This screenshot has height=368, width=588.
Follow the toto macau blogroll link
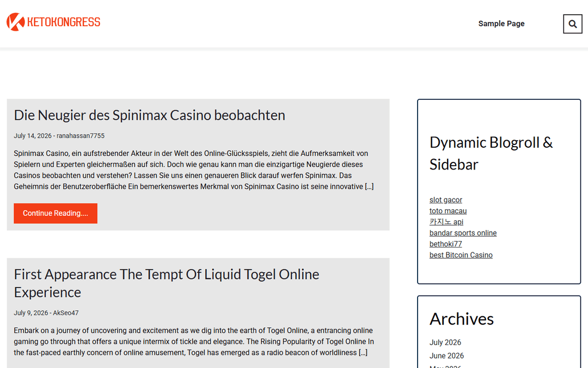(x=448, y=210)
